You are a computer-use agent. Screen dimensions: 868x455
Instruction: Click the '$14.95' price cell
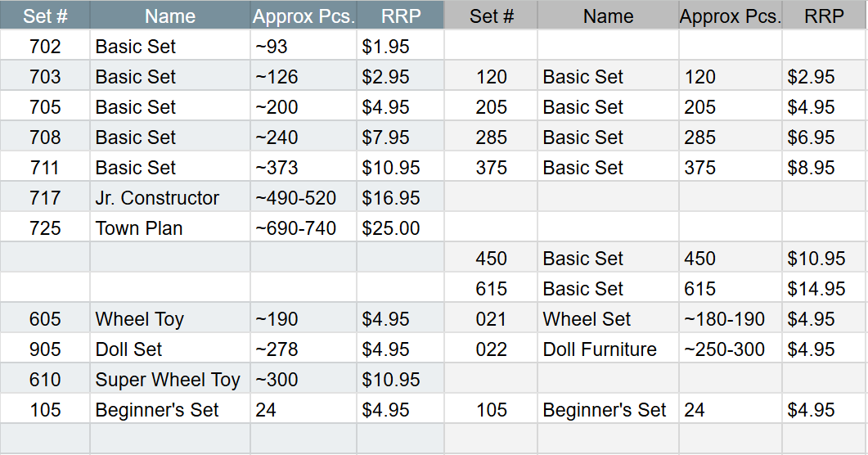pyautogui.click(x=825, y=289)
